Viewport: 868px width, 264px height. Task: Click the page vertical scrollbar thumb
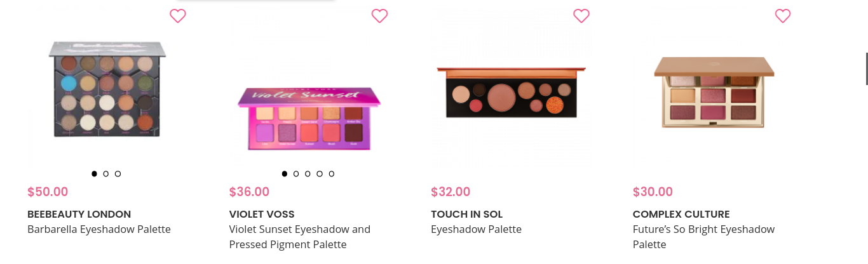pos(866,69)
